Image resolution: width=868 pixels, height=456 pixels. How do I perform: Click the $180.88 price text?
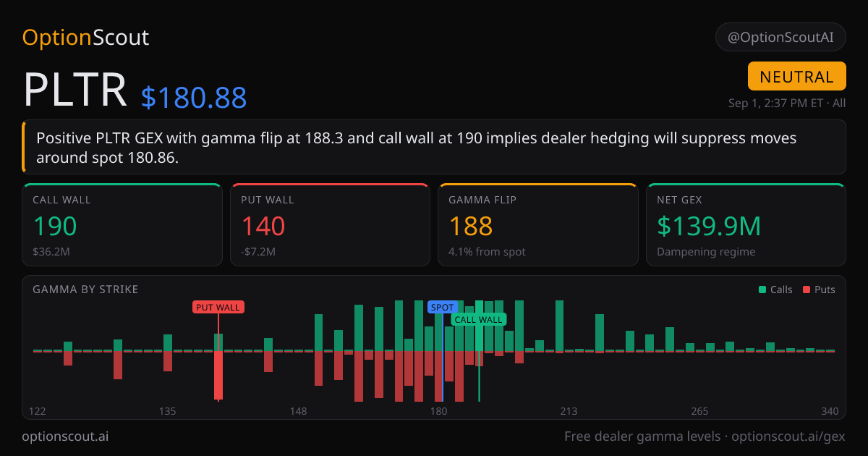point(194,97)
